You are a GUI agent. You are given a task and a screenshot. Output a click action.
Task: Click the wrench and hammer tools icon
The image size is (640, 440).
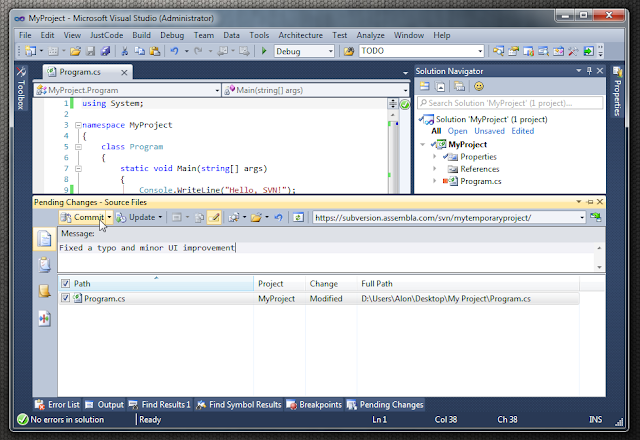pos(573,51)
